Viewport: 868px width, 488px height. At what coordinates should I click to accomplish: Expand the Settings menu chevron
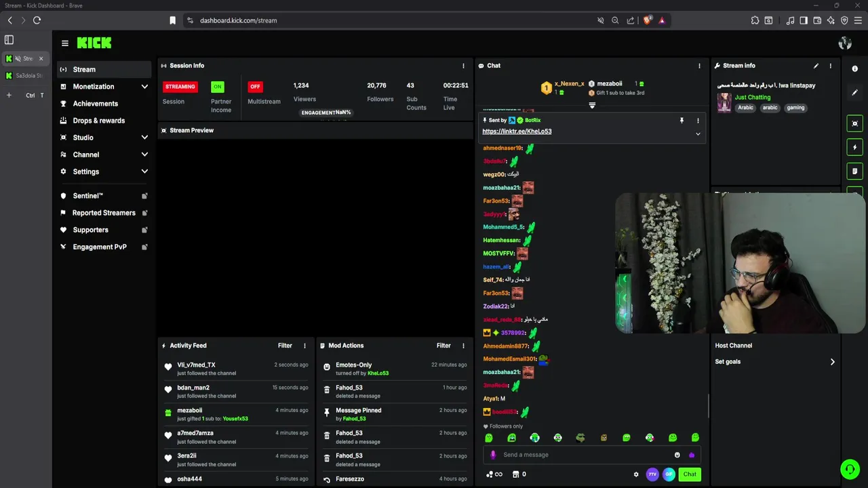tap(144, 171)
